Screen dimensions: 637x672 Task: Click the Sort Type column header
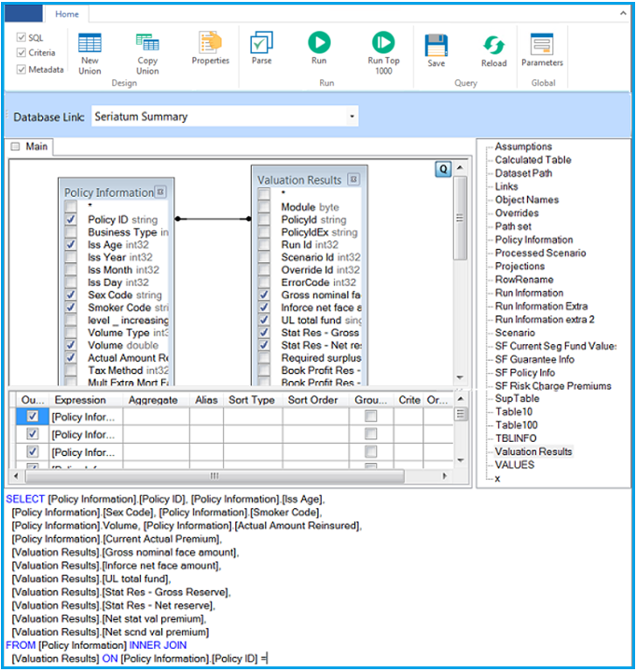[x=252, y=400]
